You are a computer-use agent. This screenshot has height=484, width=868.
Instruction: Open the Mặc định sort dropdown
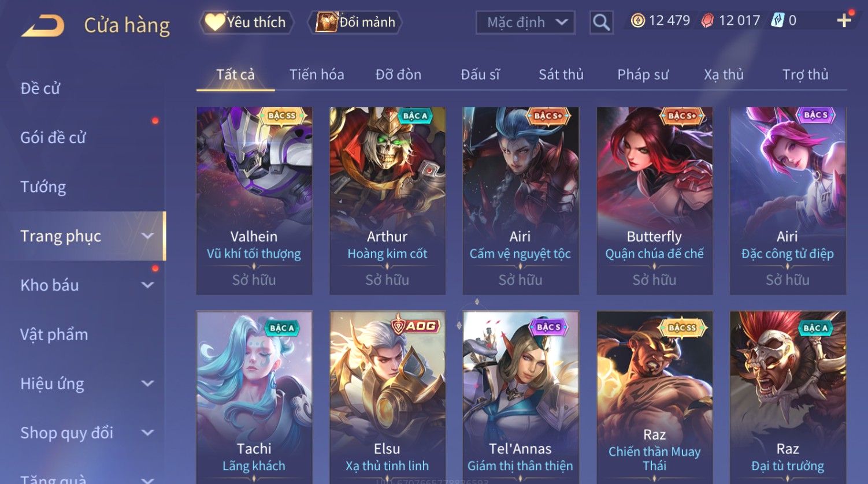[x=525, y=23]
